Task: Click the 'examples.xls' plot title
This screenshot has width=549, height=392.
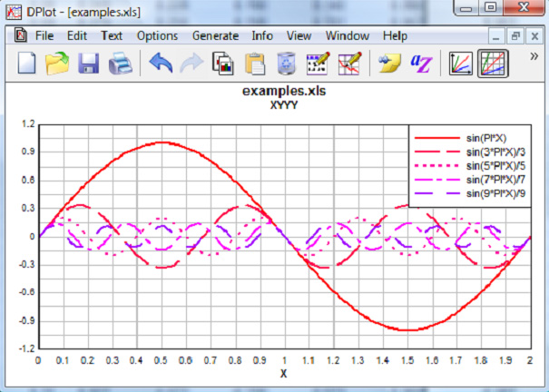Action: coord(284,91)
